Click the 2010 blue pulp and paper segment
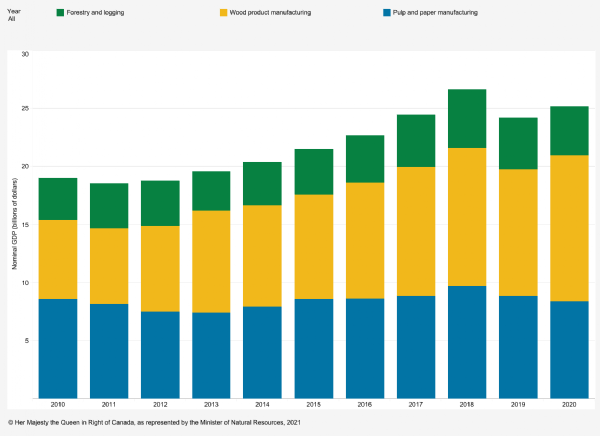The width and height of the screenshot is (600, 436). [58, 348]
